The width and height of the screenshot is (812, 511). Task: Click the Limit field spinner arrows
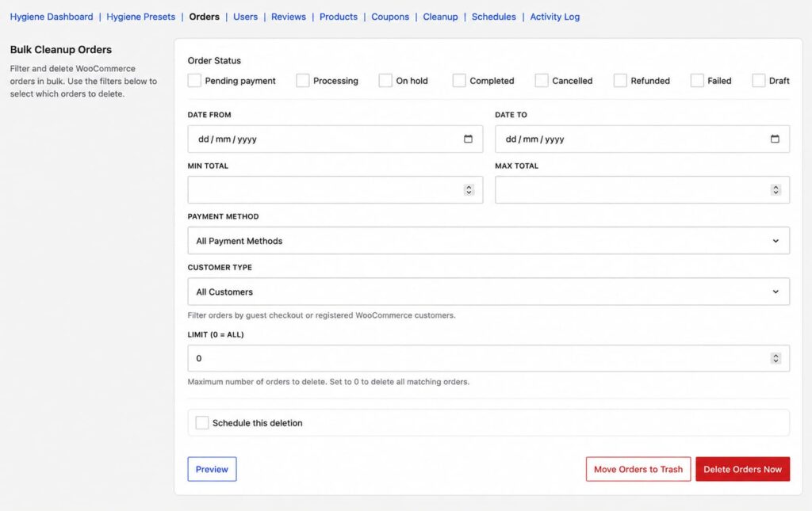[x=776, y=358]
